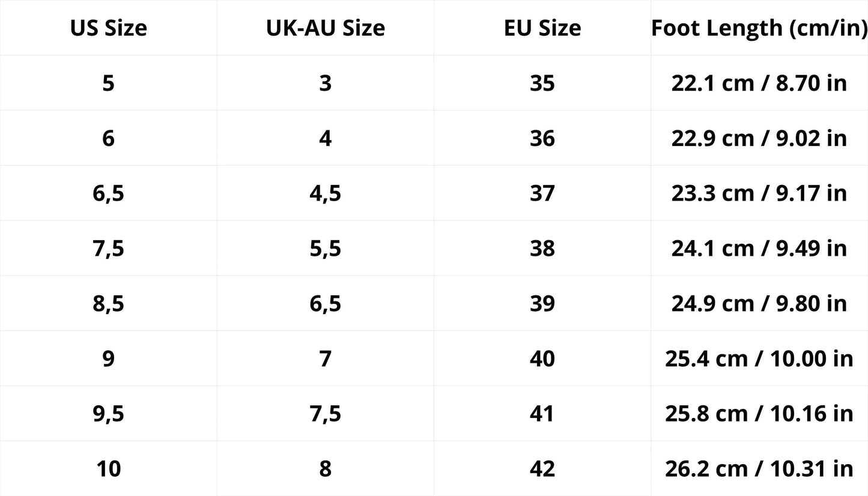The image size is (868, 496).
Task: Select EU size 40 cell
Action: point(542,358)
